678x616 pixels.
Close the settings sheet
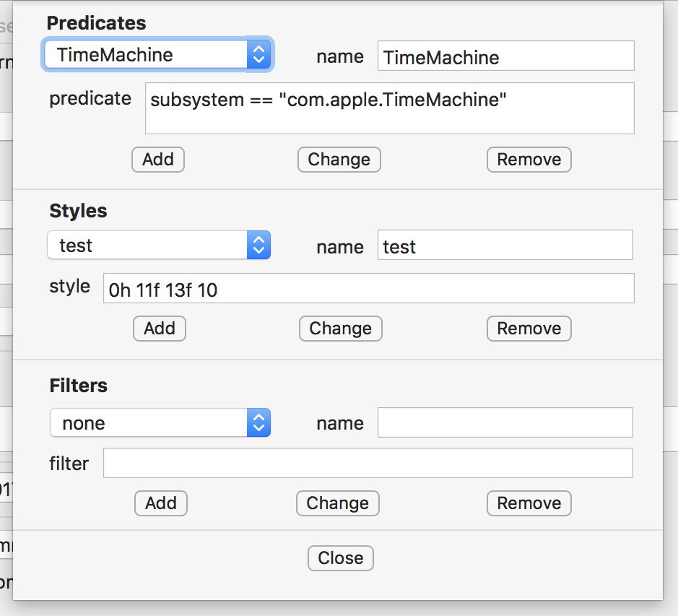(x=340, y=558)
